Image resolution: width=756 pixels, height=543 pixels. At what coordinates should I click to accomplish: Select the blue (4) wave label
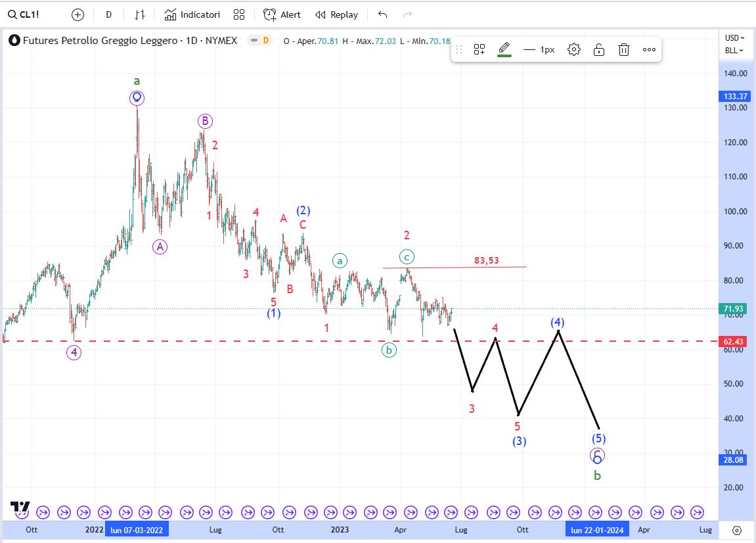point(558,322)
